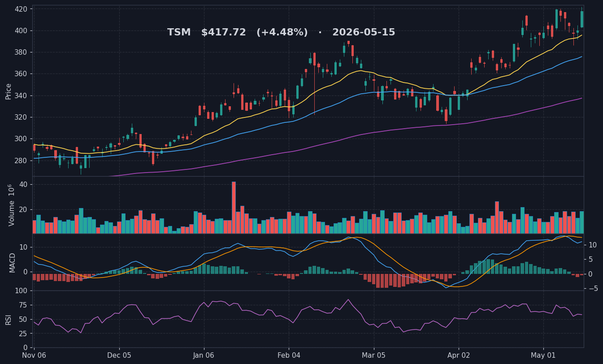The width and height of the screenshot is (603, 364).
Task: Click the 280 price tick label
Action: (21, 160)
